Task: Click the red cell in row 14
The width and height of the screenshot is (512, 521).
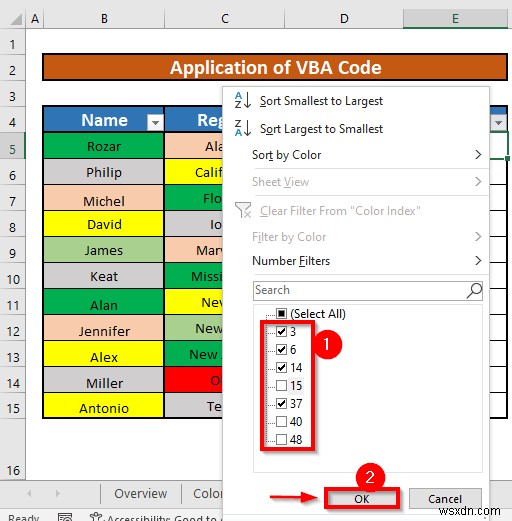Action: coord(194,380)
